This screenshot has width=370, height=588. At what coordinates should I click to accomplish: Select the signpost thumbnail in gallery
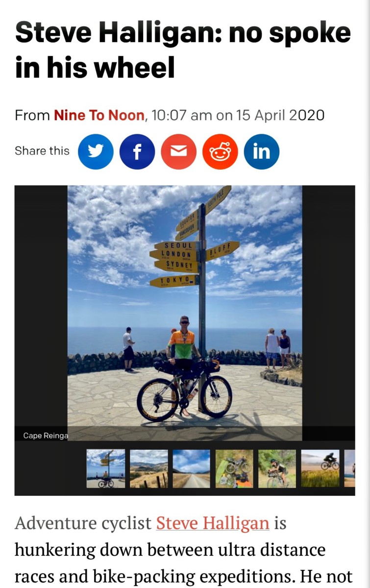pos(106,468)
